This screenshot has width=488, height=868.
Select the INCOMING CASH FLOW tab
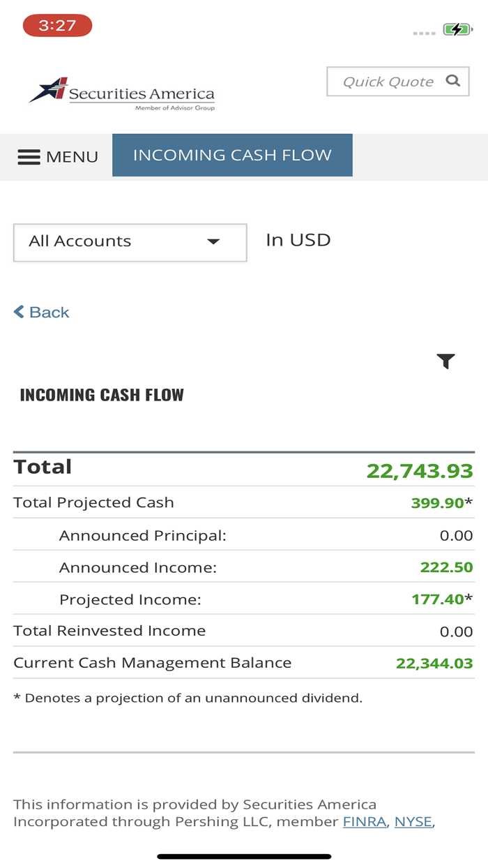click(232, 155)
